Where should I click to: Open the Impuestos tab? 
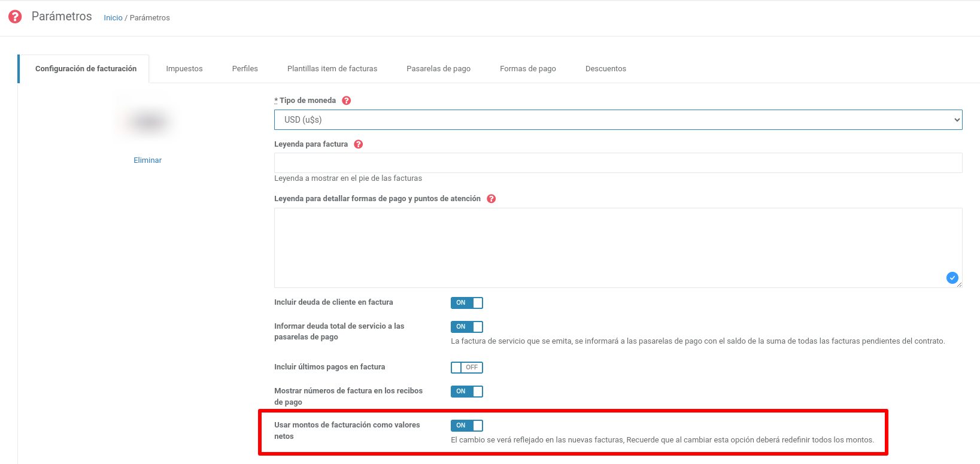click(x=184, y=69)
